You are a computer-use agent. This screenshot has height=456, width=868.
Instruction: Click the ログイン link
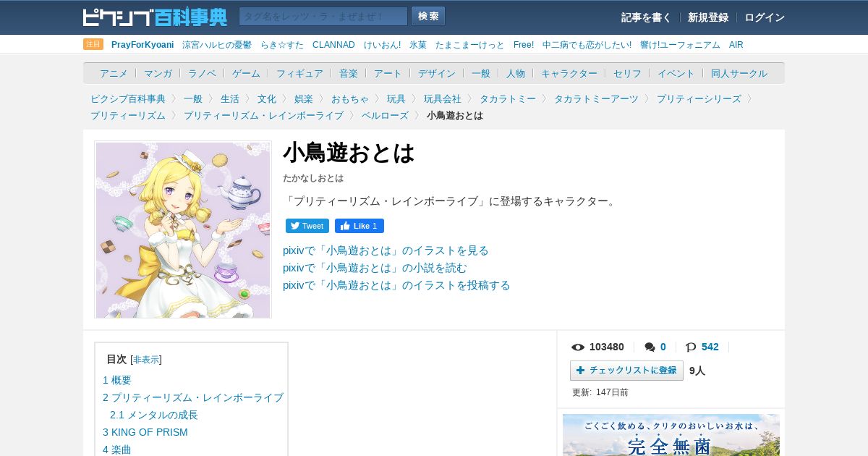(x=765, y=17)
